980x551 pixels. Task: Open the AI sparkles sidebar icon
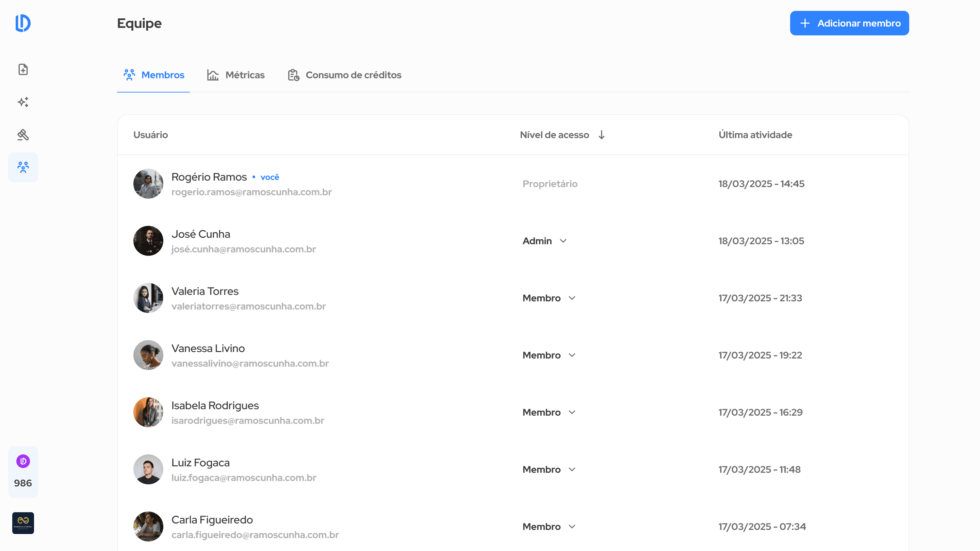(x=23, y=102)
